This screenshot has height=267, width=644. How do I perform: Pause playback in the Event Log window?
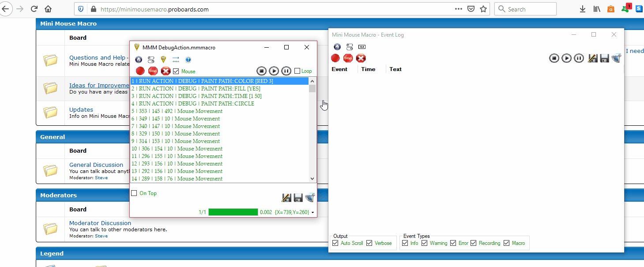[x=579, y=58]
